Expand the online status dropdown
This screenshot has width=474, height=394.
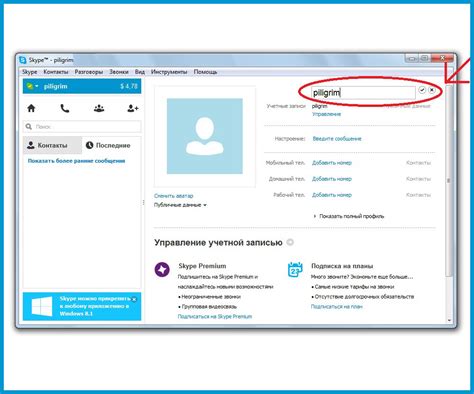[32, 86]
